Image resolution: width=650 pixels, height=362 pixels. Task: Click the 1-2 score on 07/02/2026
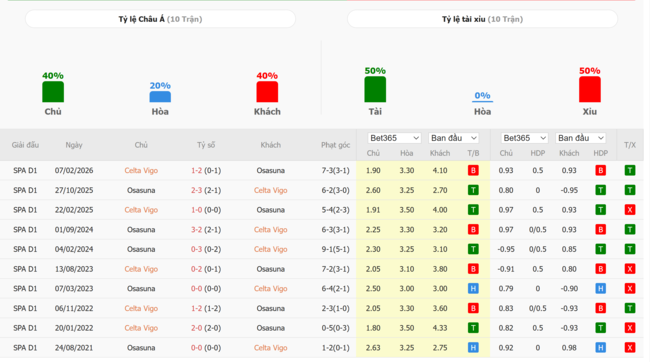point(196,170)
